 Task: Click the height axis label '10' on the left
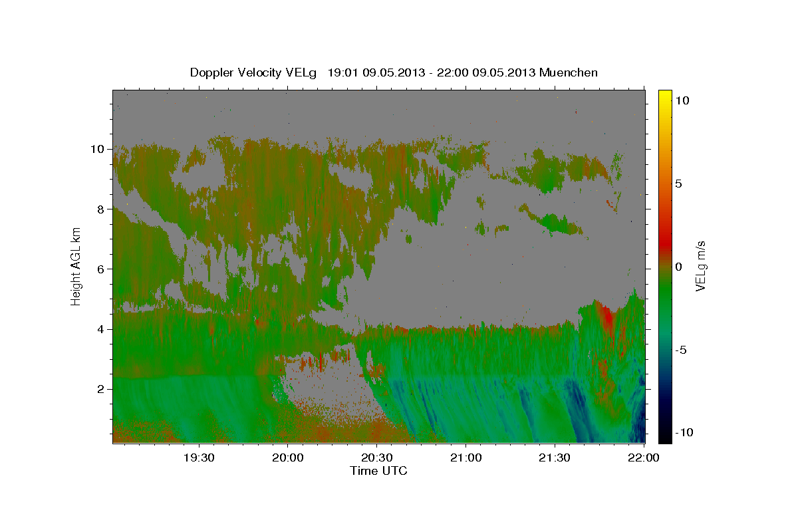(x=99, y=149)
